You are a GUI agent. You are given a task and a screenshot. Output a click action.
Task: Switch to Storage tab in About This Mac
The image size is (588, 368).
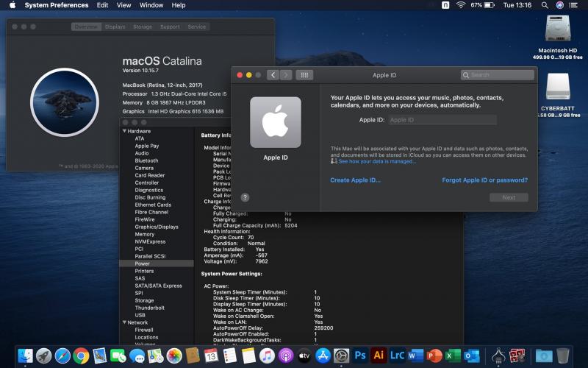click(x=143, y=26)
